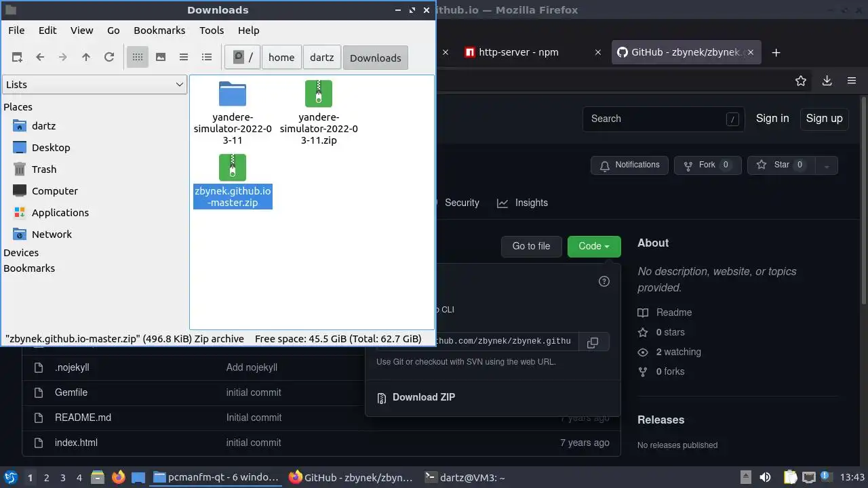
Task: Open the Insights repository tab
Action: (x=522, y=203)
